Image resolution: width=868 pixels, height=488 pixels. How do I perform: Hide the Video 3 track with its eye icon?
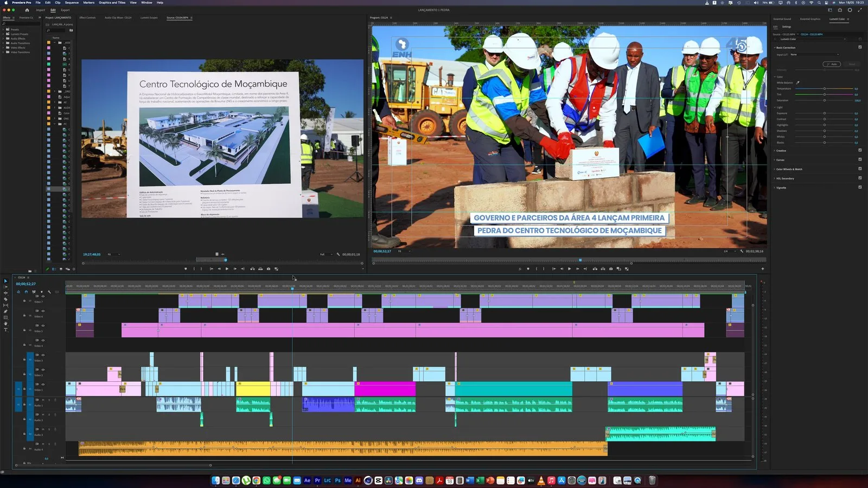tap(43, 355)
